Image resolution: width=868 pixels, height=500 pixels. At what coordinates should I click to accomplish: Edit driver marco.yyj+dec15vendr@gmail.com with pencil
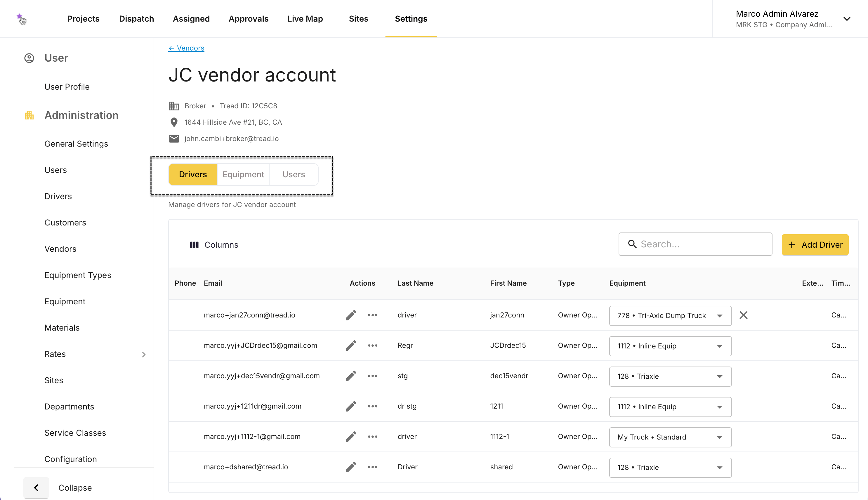pyautogui.click(x=351, y=376)
